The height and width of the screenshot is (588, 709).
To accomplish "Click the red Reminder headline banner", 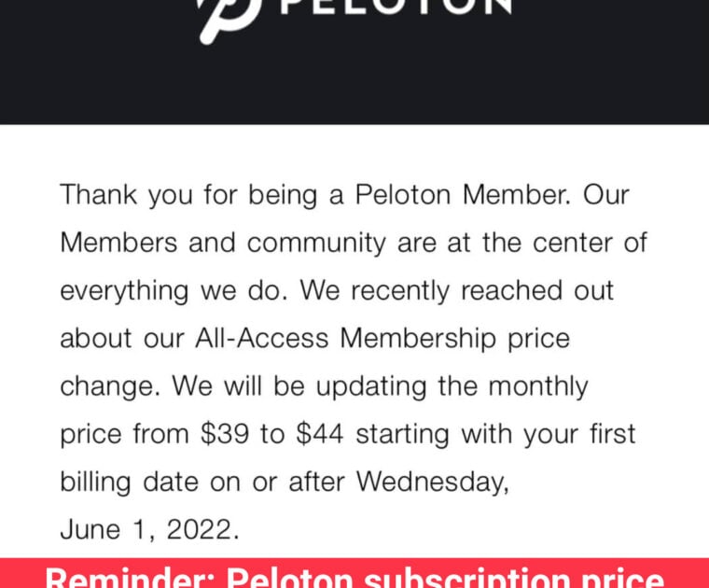I will pyautogui.click(x=354, y=573).
